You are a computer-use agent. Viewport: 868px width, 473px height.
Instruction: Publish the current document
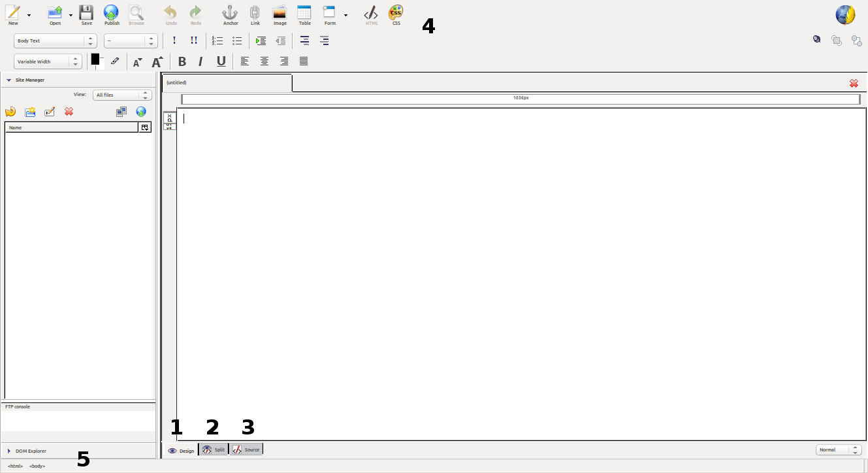(111, 14)
